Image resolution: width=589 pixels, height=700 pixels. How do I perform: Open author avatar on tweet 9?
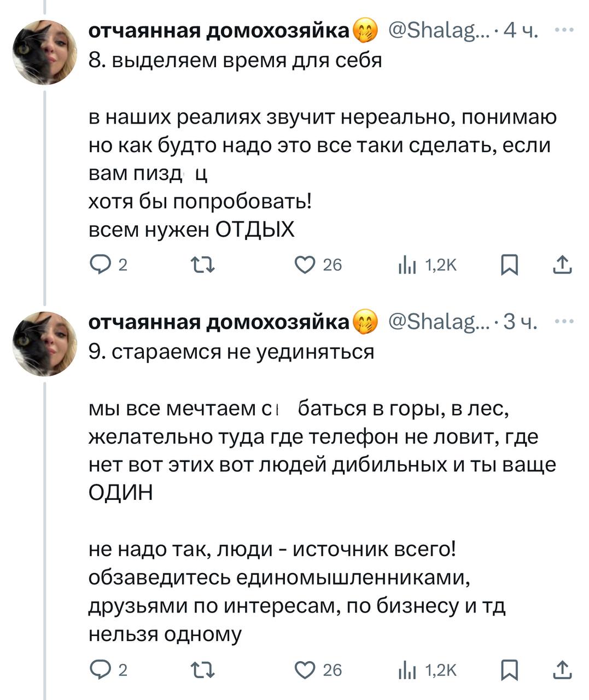coord(45,344)
